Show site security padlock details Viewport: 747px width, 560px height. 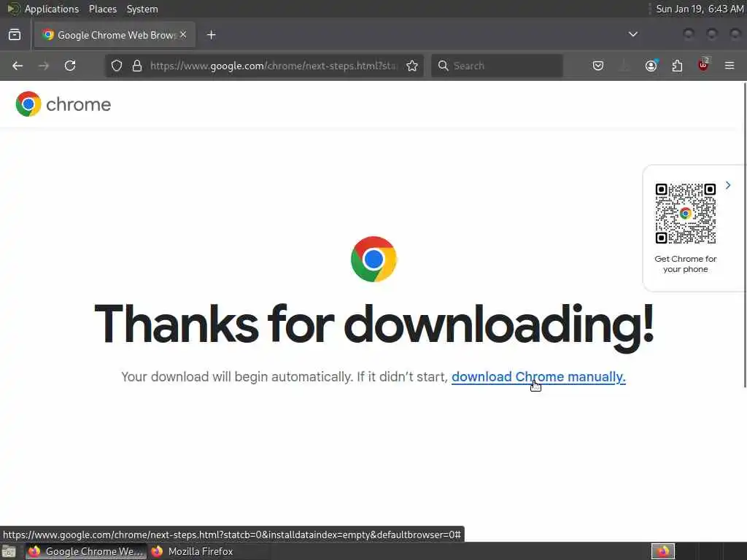pyautogui.click(x=137, y=66)
